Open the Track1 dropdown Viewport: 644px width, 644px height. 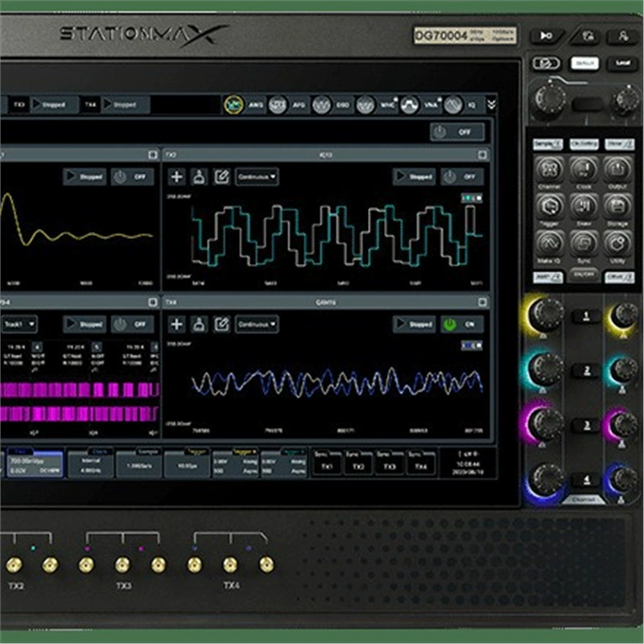point(20,324)
